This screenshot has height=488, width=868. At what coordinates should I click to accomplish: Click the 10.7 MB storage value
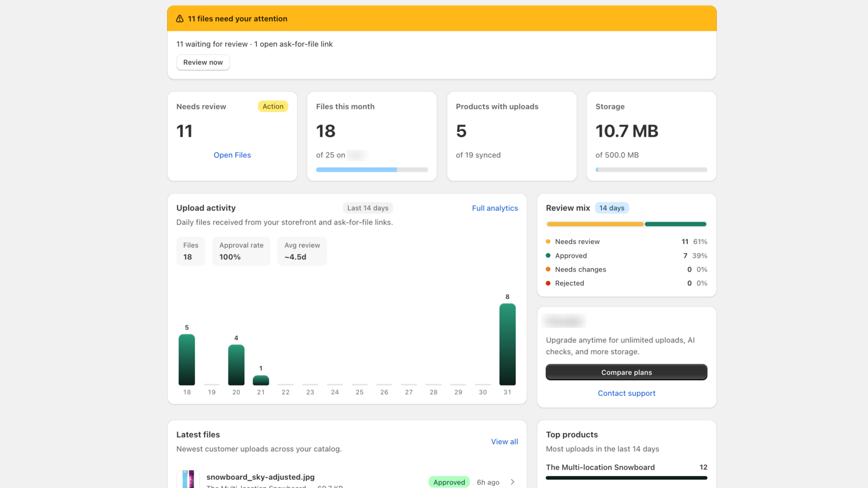[627, 131]
